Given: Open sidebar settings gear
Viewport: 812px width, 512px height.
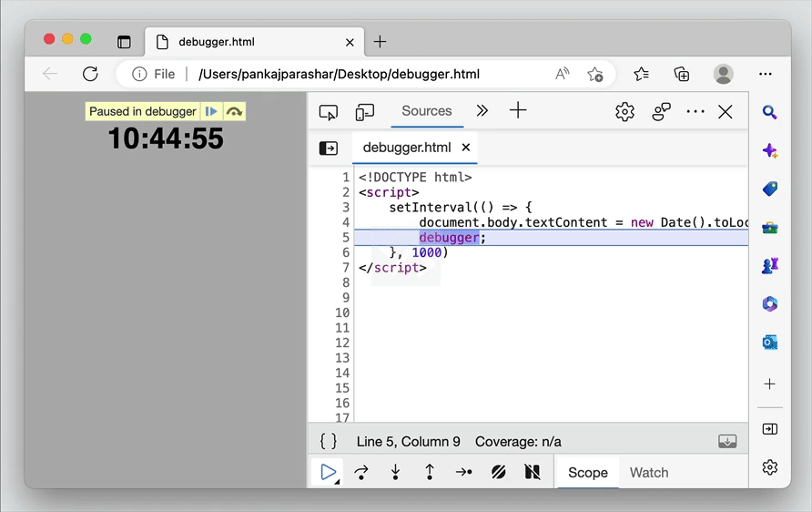Looking at the screenshot, I should (x=769, y=467).
